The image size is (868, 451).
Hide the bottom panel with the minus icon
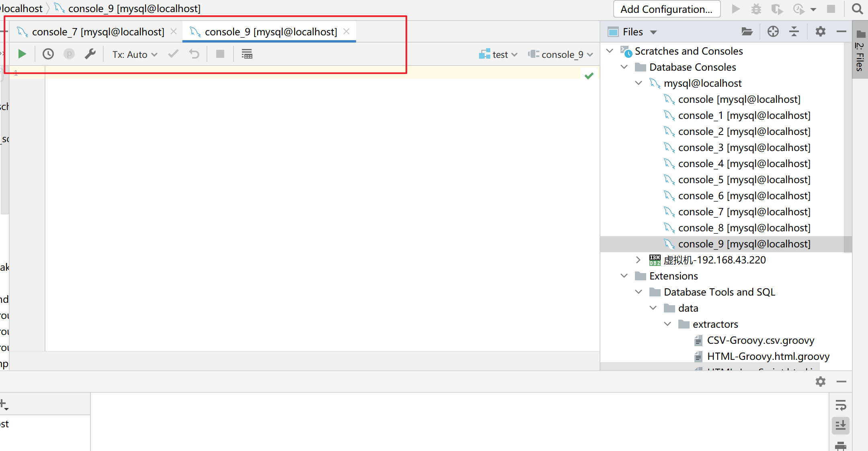coord(841,382)
